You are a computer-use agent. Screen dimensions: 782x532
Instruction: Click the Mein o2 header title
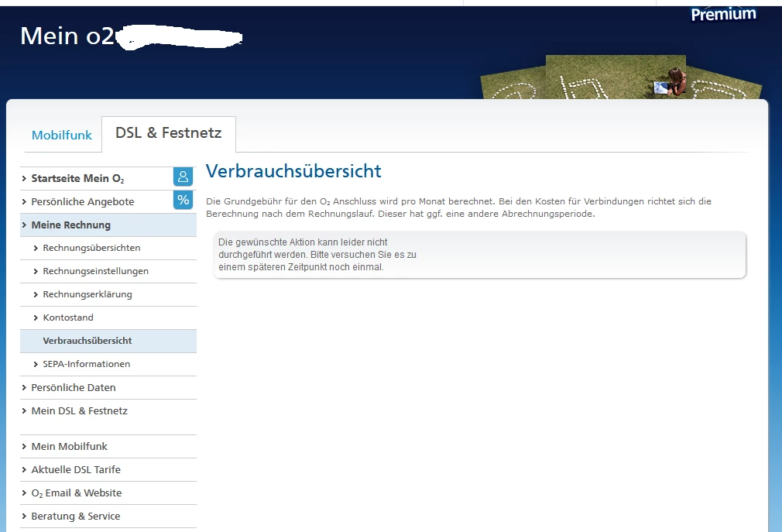(67, 36)
